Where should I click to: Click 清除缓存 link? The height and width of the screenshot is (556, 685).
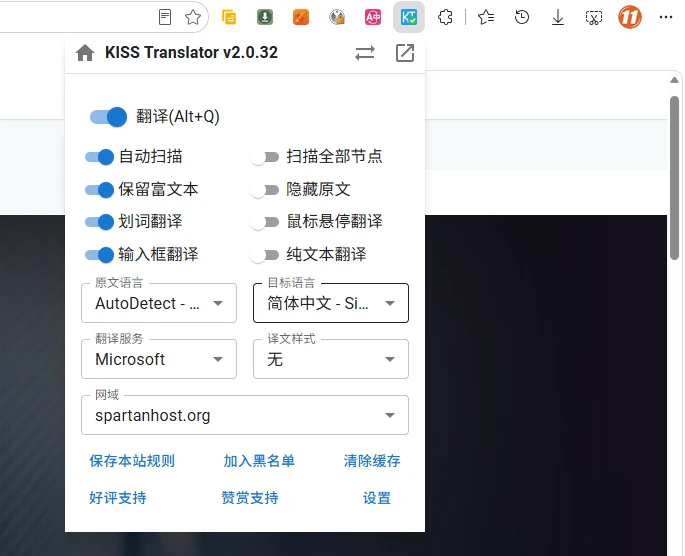(x=372, y=461)
